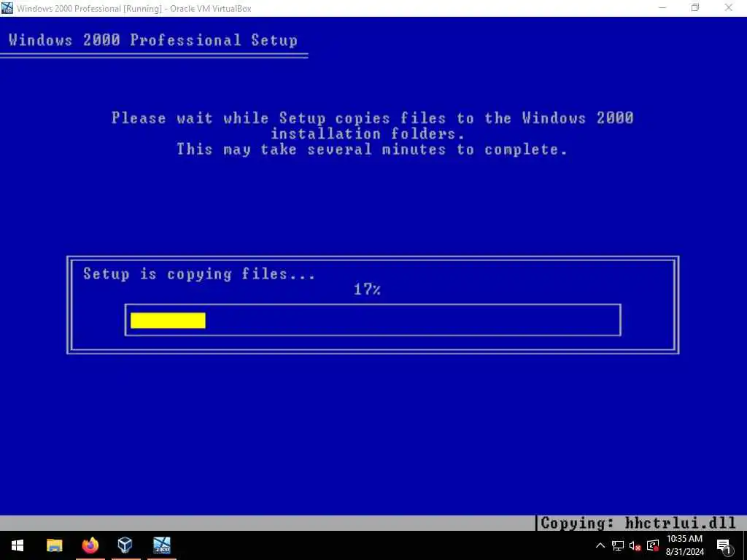This screenshot has width=747, height=560.
Task: Open the tray icon left of the clock
Action: pyautogui.click(x=653, y=545)
